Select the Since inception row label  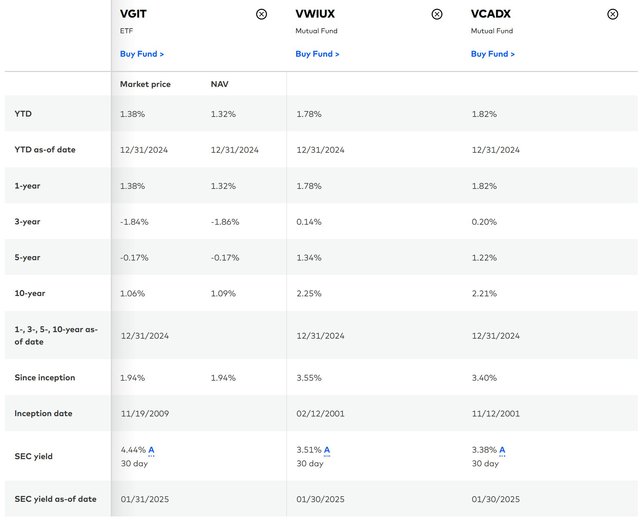click(x=45, y=377)
